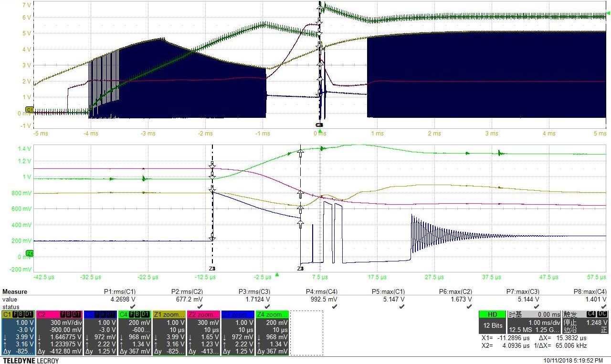Open the HD 12 Bits descriptor
611x364 pixels.
(x=492, y=322)
